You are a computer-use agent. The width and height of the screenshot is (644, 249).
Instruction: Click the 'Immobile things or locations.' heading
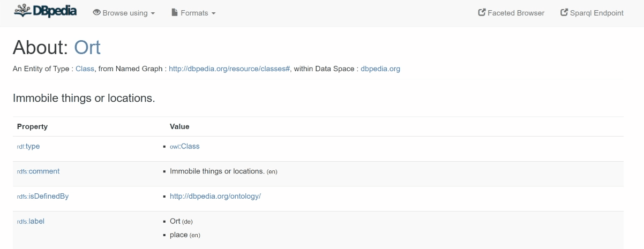(84, 99)
